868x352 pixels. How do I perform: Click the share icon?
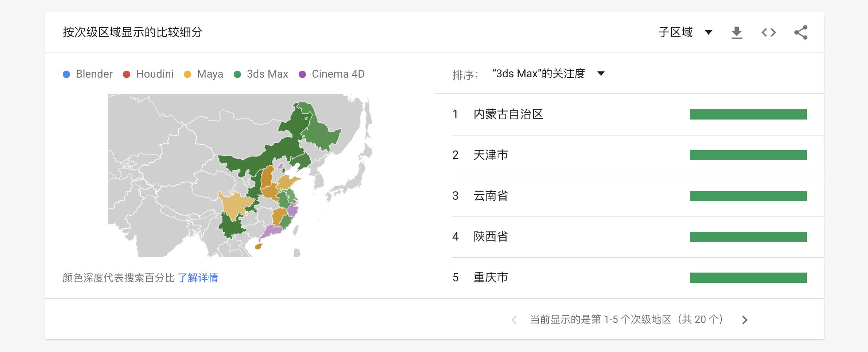coord(801,32)
